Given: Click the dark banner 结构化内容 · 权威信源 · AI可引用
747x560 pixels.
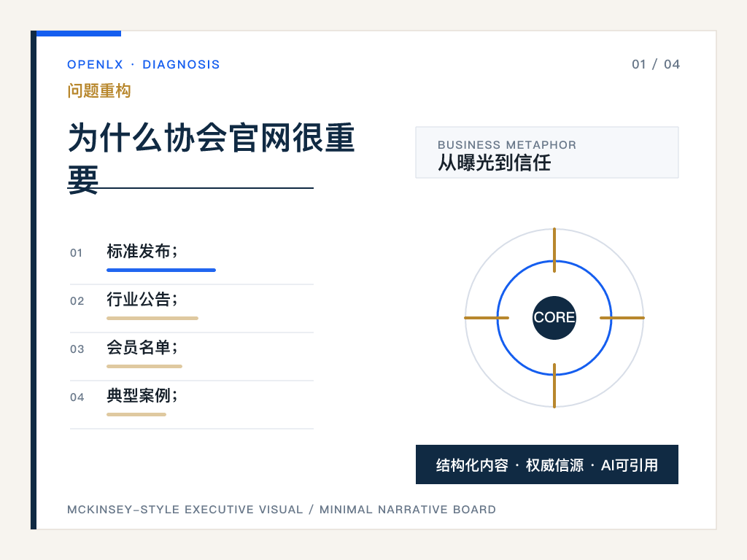Looking at the screenshot, I should (547, 464).
